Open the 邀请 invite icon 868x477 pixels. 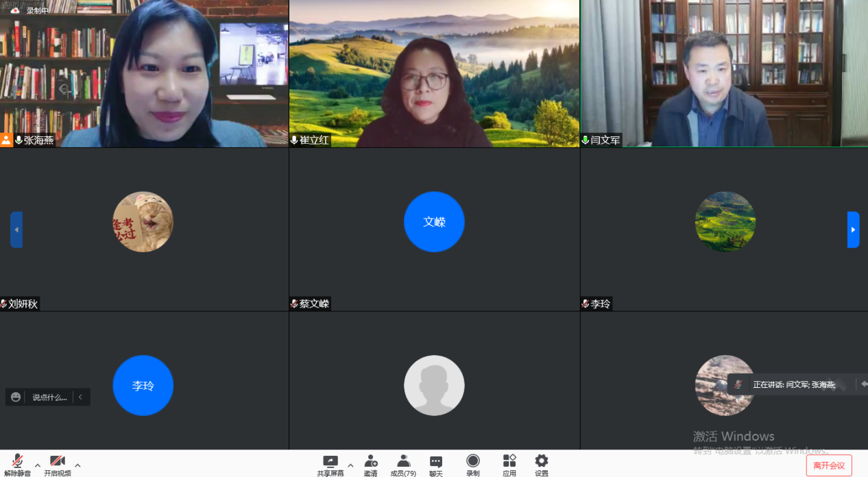371,464
